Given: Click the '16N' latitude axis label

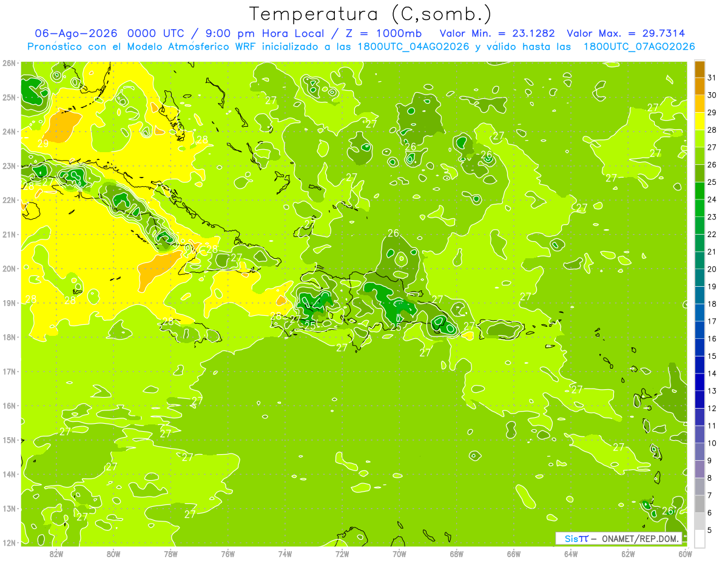Looking at the screenshot, I should click(x=9, y=406).
